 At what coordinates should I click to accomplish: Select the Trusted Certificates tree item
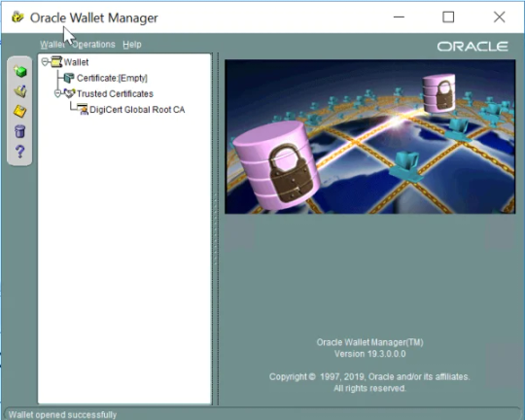point(115,93)
